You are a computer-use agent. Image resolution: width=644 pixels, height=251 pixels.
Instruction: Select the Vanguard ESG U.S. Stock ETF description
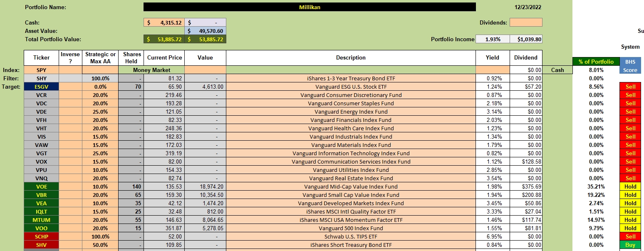pyautogui.click(x=351, y=87)
